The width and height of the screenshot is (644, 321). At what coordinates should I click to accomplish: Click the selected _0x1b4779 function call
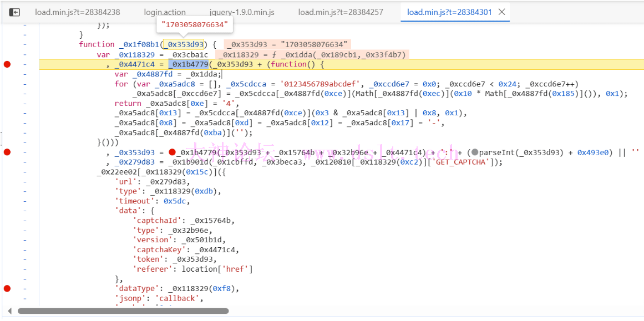pos(188,64)
